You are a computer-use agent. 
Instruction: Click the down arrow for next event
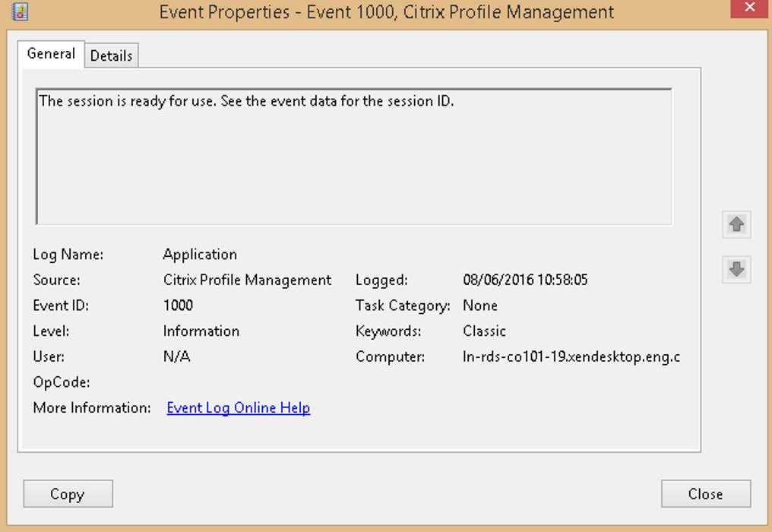(736, 269)
